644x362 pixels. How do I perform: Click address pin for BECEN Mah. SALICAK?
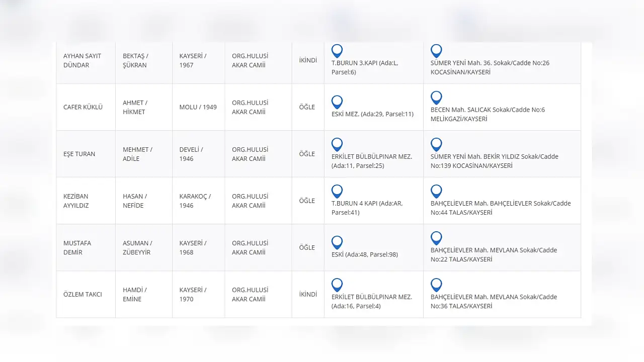pos(436,98)
